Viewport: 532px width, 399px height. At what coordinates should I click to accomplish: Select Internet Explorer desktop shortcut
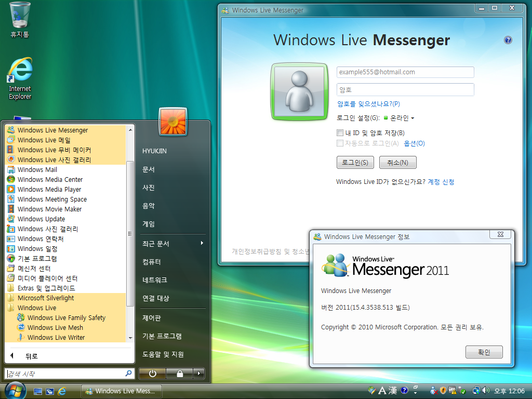coord(20,79)
